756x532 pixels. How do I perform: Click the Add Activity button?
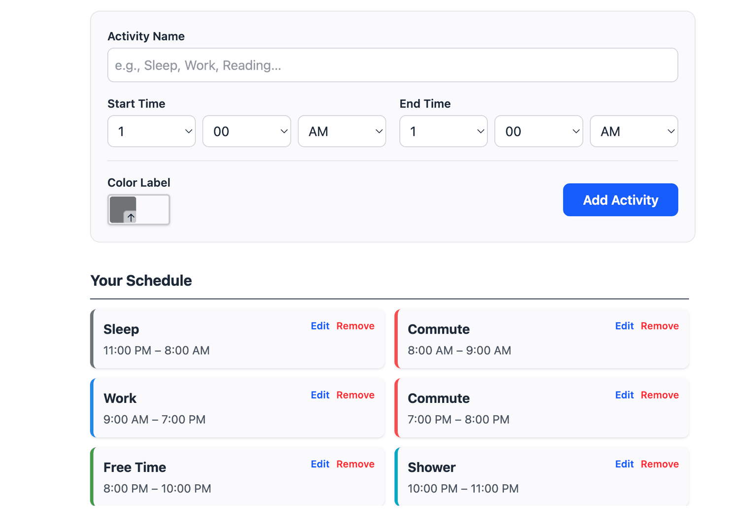(x=620, y=200)
